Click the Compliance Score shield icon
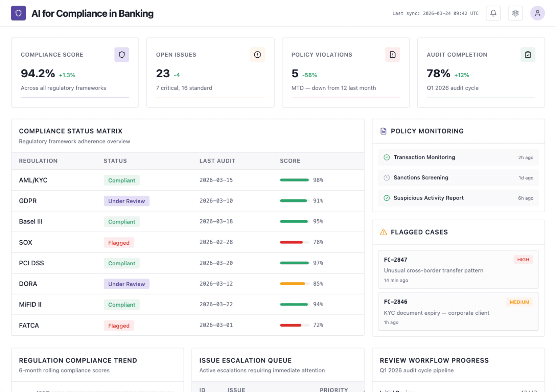The height and width of the screenshot is (392, 556). (x=122, y=54)
